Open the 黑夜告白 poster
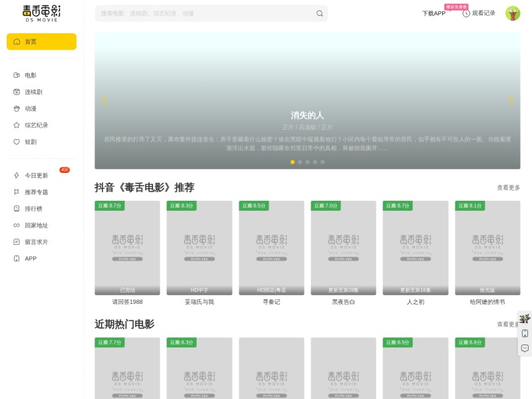Viewport: 532px width, 399px height. pyautogui.click(x=343, y=247)
